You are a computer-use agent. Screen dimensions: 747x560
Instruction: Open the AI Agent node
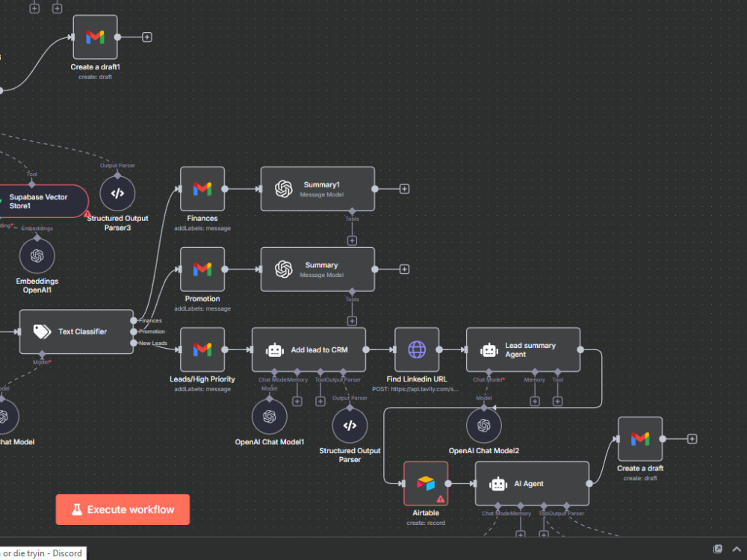pos(532,483)
